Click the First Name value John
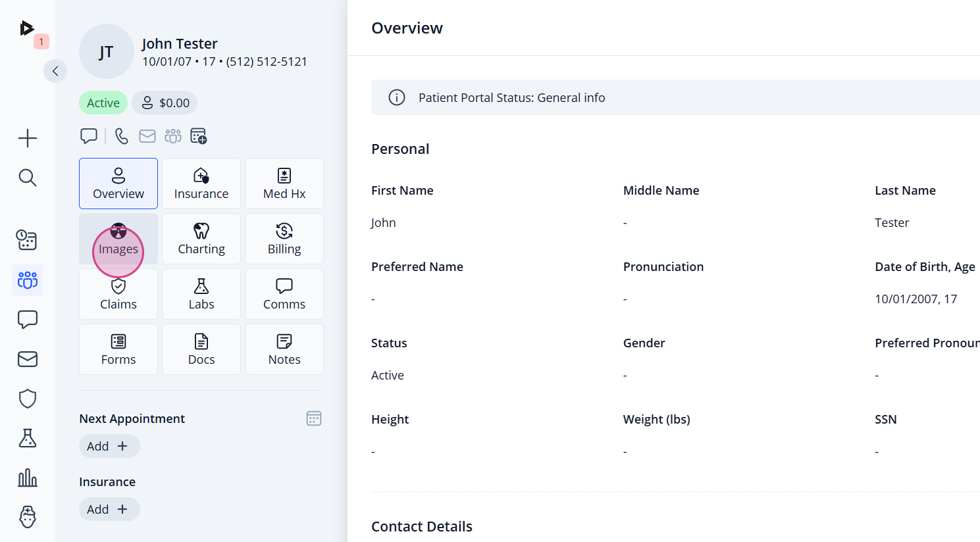 tap(384, 222)
